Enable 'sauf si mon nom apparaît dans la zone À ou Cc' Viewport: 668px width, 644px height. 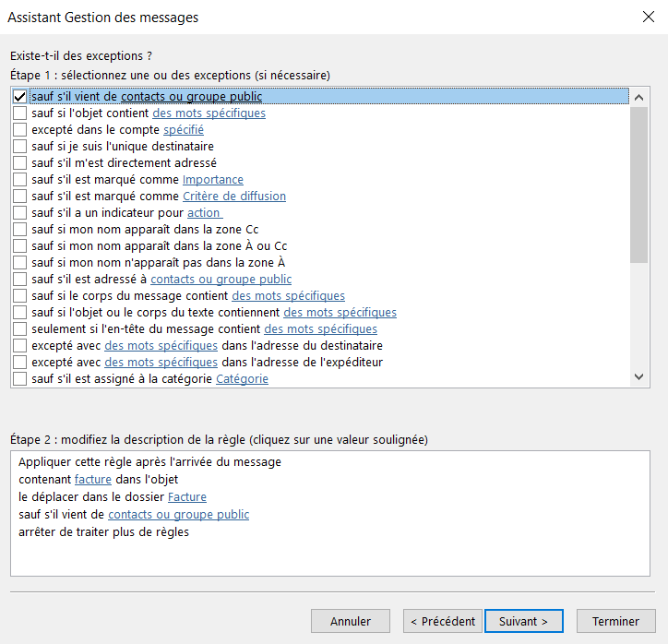click(x=19, y=246)
